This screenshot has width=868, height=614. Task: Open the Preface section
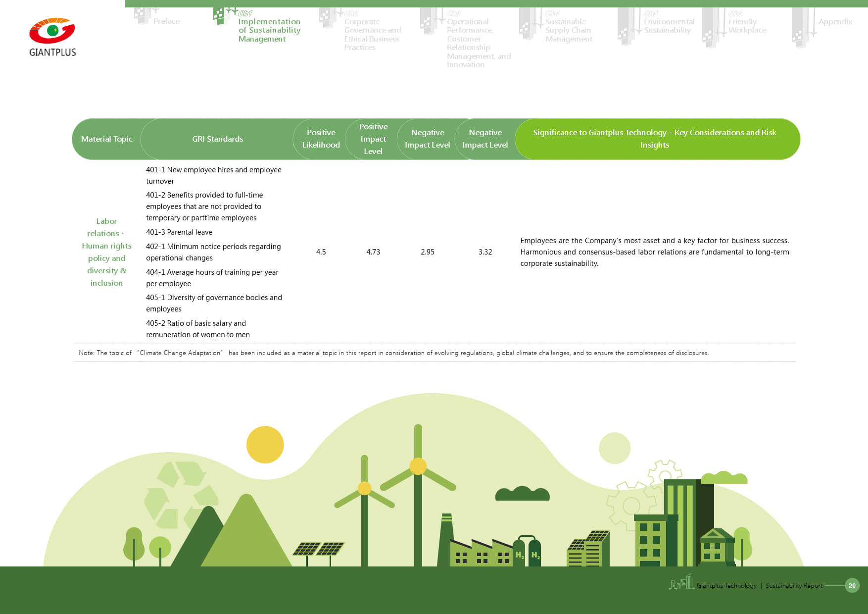tap(166, 21)
